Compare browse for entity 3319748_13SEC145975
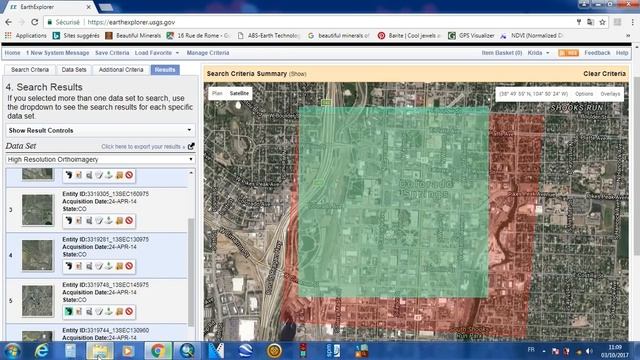The width and height of the screenshot is (640, 360). pos(89,311)
